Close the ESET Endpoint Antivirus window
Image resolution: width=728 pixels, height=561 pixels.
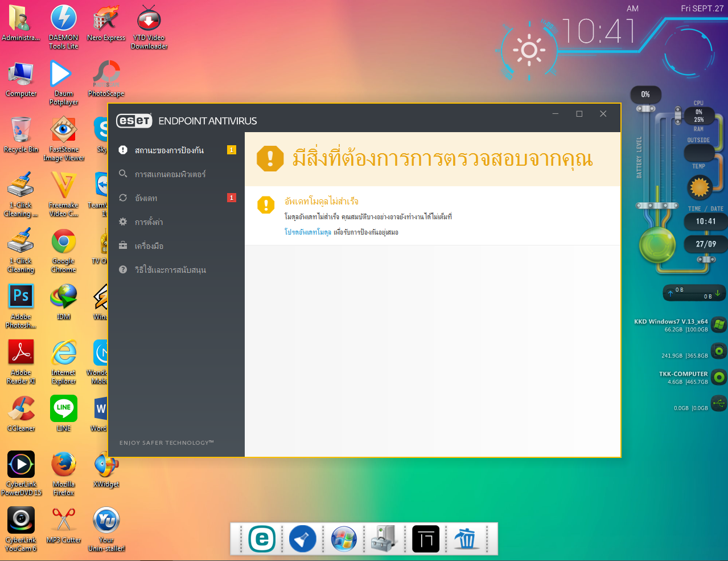click(x=603, y=114)
